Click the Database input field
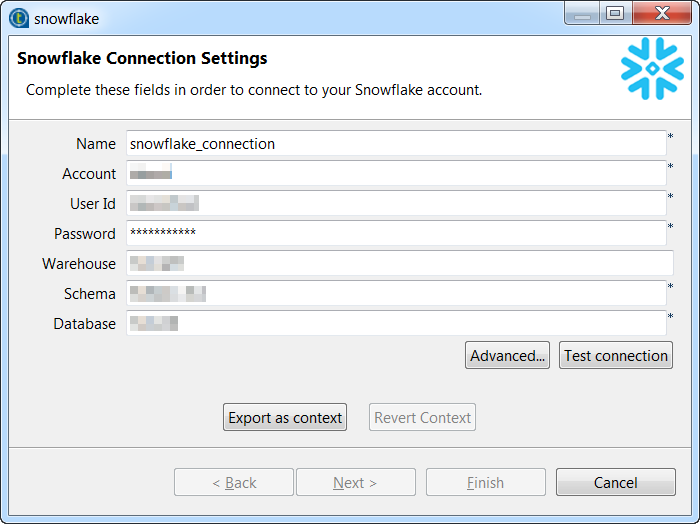The height and width of the screenshot is (524, 700). [x=396, y=324]
